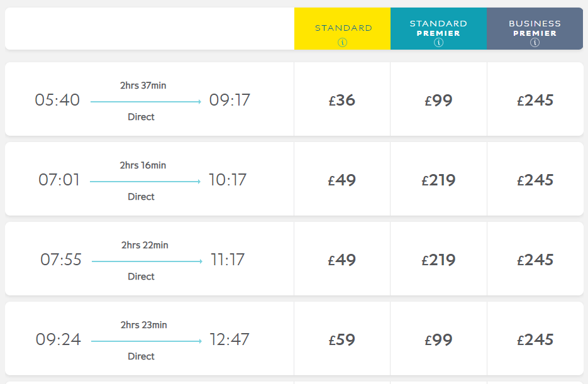Pick £245 Business Premier on 07:01 train
This screenshot has width=588, height=384.
535,180
